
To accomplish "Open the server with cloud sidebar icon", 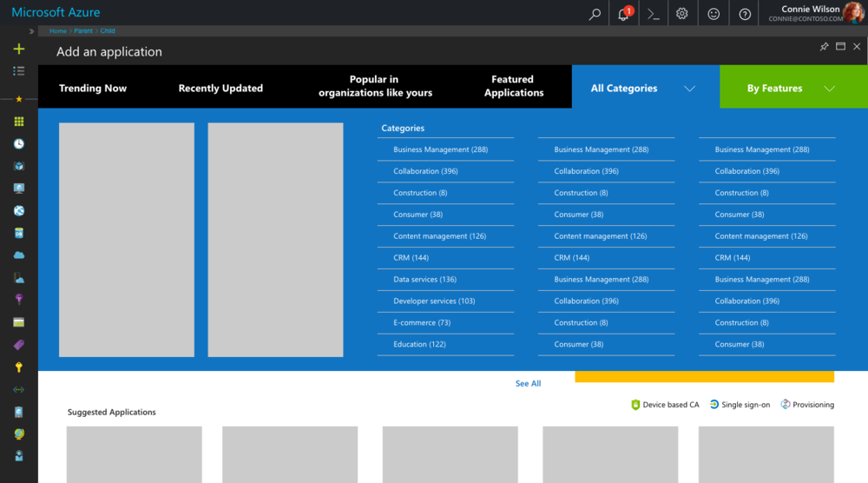I will pyautogui.click(x=19, y=278).
